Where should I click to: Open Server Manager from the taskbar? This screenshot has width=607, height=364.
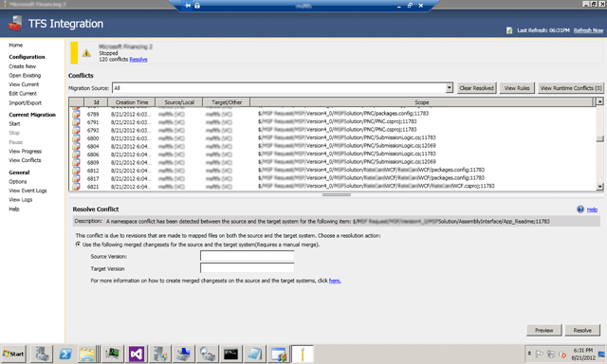[x=42, y=354]
